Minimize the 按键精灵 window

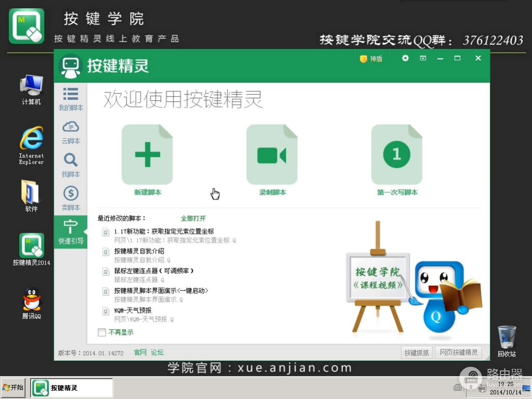click(x=441, y=58)
